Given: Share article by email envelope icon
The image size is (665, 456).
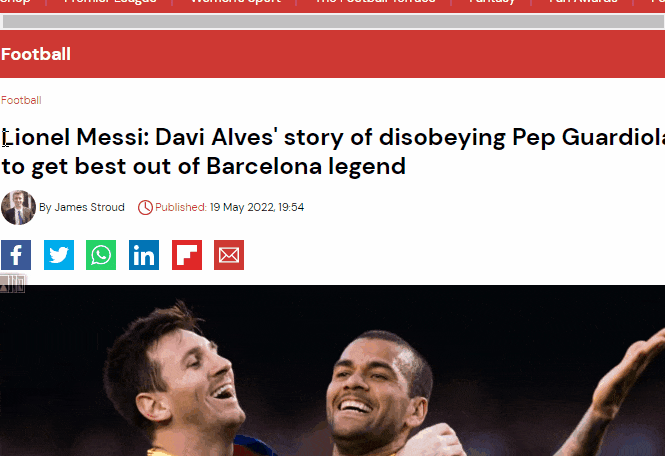Looking at the screenshot, I should click(229, 255).
